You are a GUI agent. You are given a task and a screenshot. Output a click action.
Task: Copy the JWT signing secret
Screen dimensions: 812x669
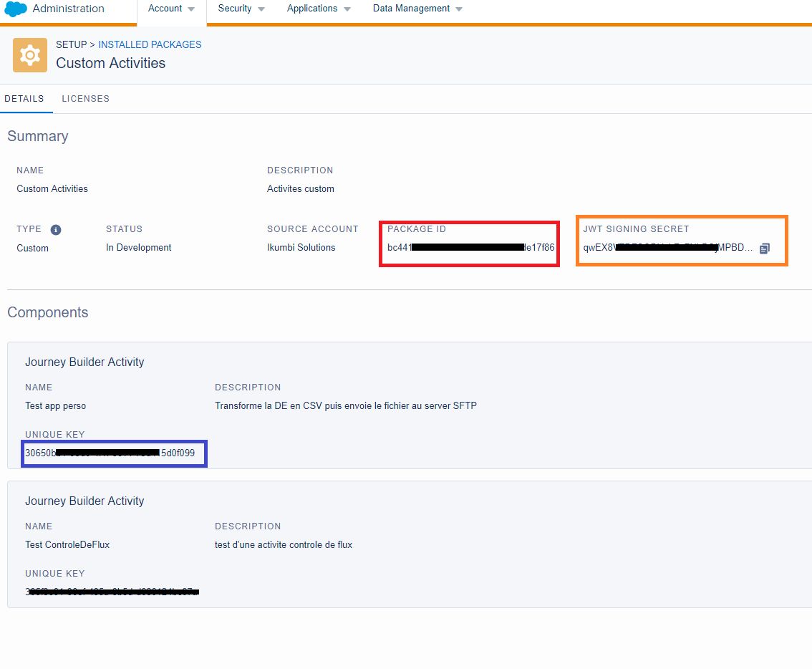764,249
